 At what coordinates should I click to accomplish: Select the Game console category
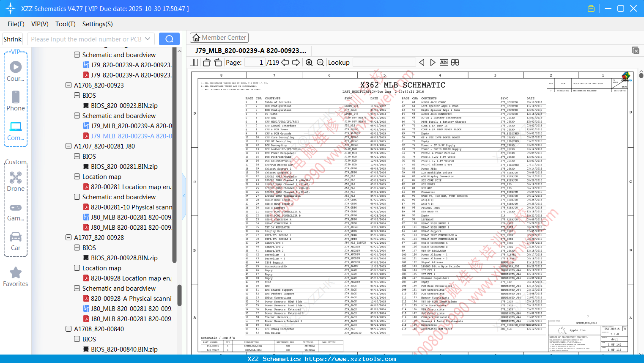(x=16, y=212)
